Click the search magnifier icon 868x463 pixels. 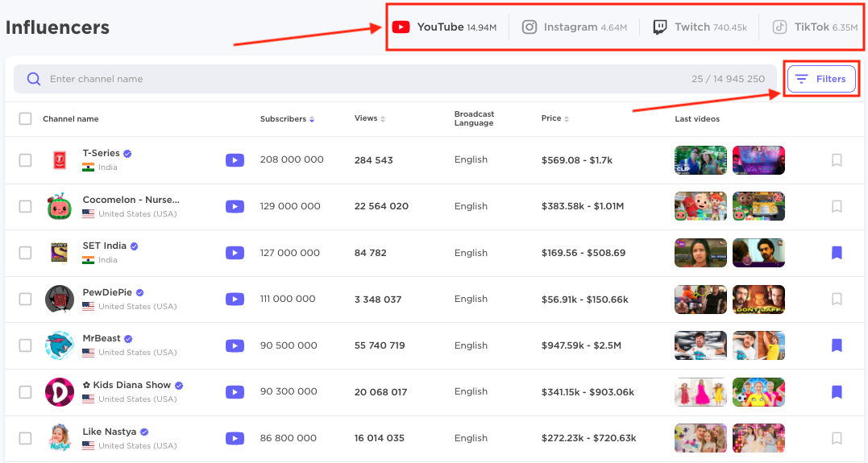click(34, 79)
